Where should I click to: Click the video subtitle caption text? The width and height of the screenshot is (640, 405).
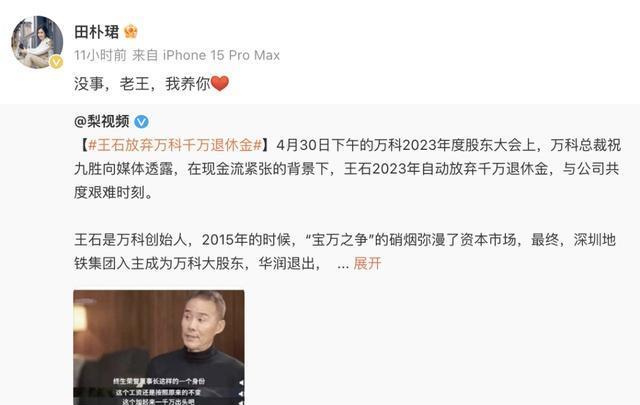[159, 392]
